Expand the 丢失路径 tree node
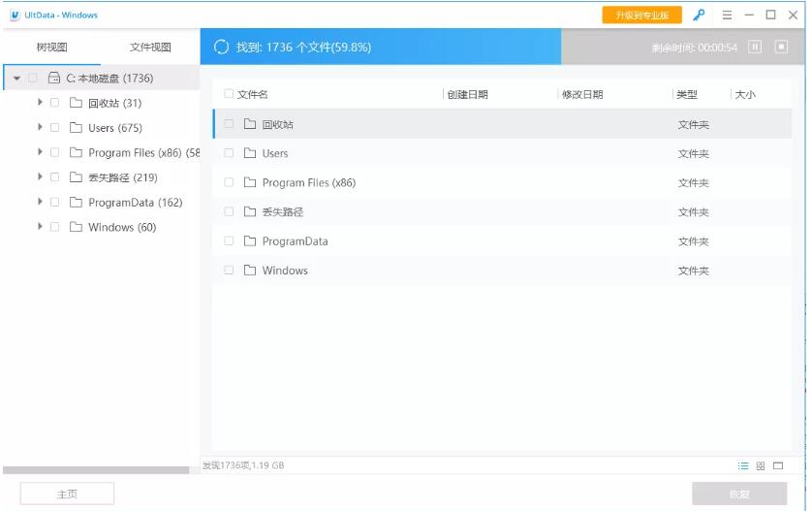This screenshot has height=511, width=812. point(40,177)
